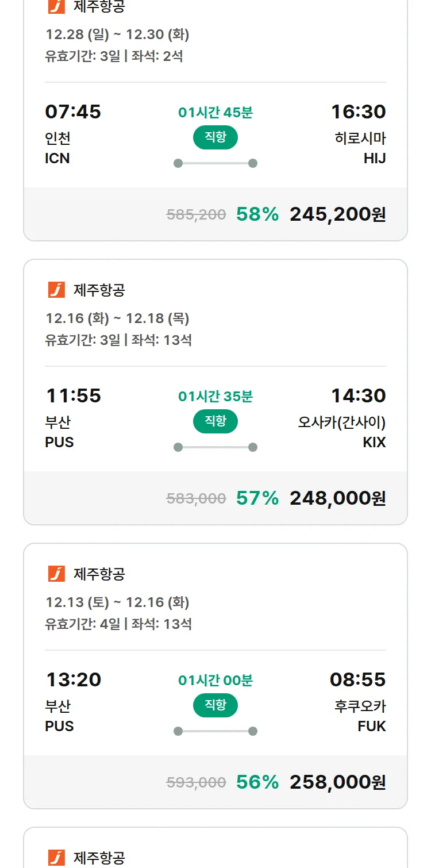Click Jeju Air logo on bottom partial card

[56, 858]
